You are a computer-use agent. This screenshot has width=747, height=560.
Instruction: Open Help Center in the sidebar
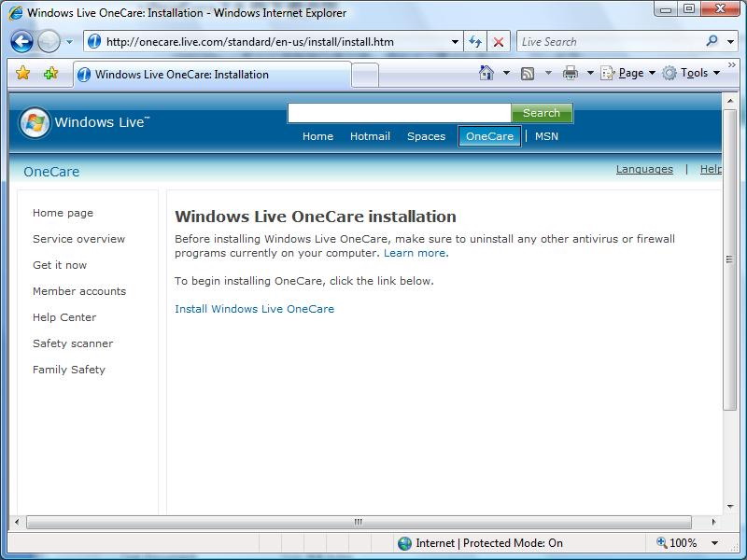tap(64, 317)
